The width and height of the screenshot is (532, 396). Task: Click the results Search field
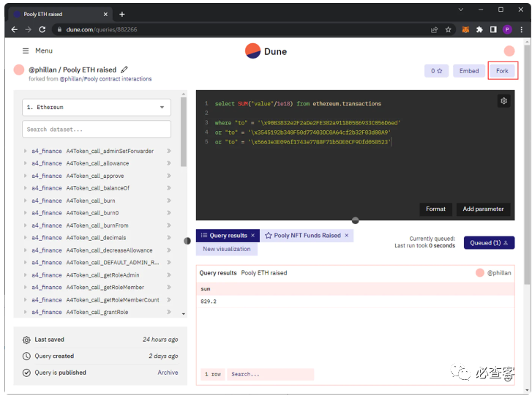(x=271, y=374)
